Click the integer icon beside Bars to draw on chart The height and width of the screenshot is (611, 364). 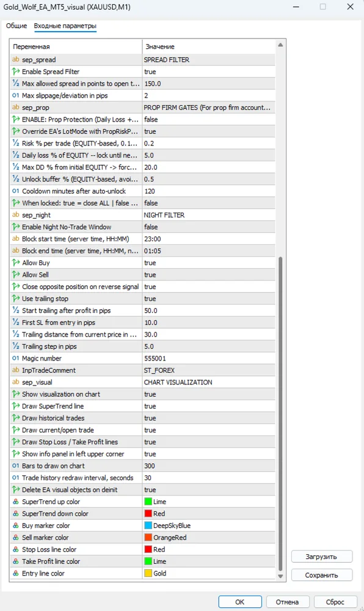pyautogui.click(x=15, y=466)
